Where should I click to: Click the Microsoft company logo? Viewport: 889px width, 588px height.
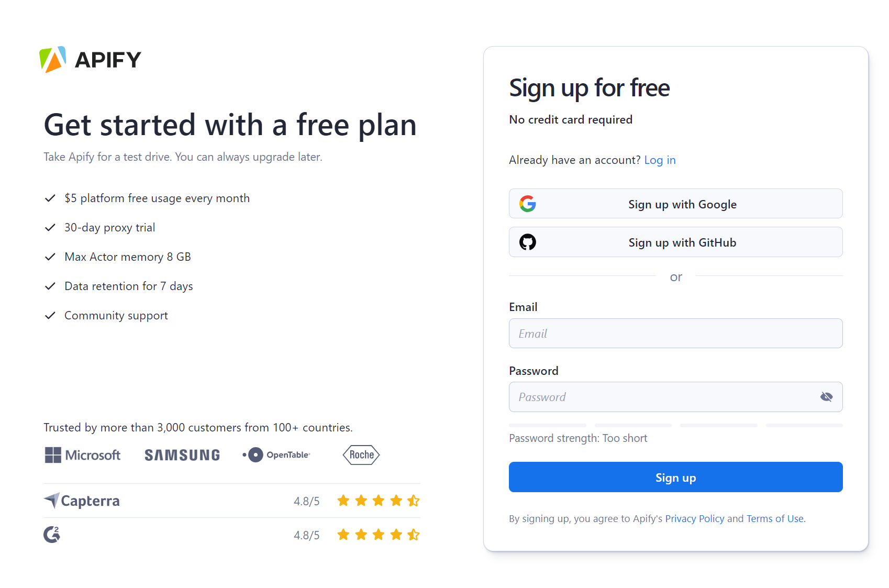[x=82, y=454]
